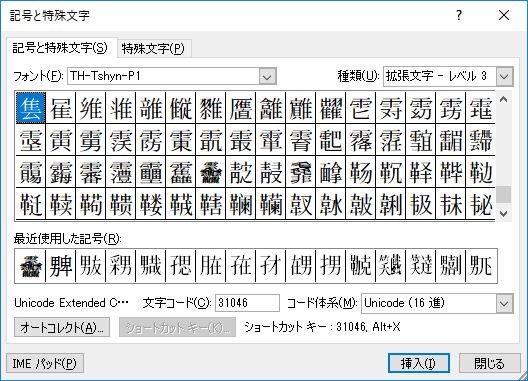Select the 身+卑 recently used symbol

pyautogui.click(x=60, y=266)
